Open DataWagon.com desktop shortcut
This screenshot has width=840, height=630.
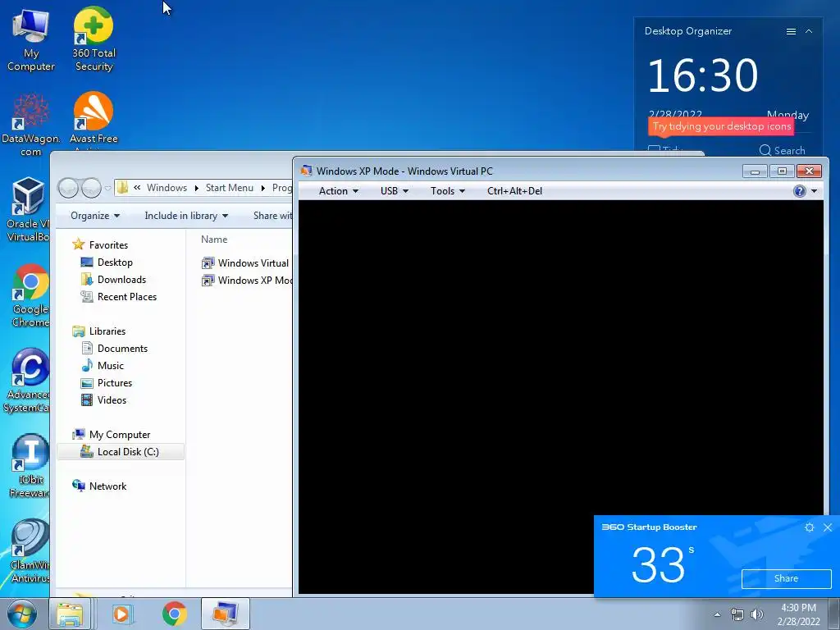[x=30, y=125]
